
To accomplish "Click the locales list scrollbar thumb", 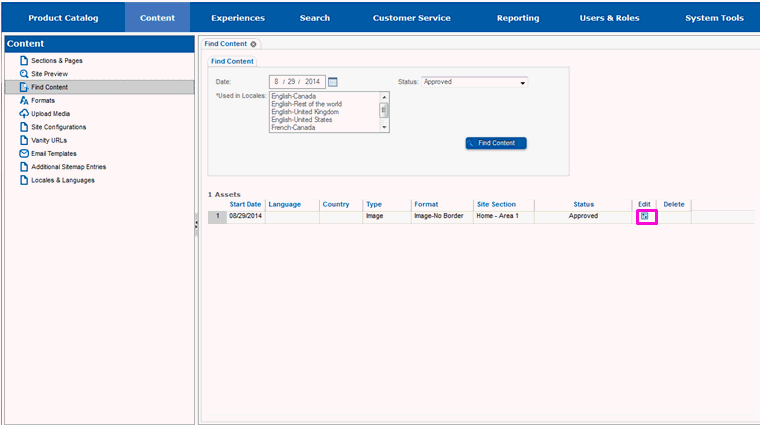I will tap(384, 110).
